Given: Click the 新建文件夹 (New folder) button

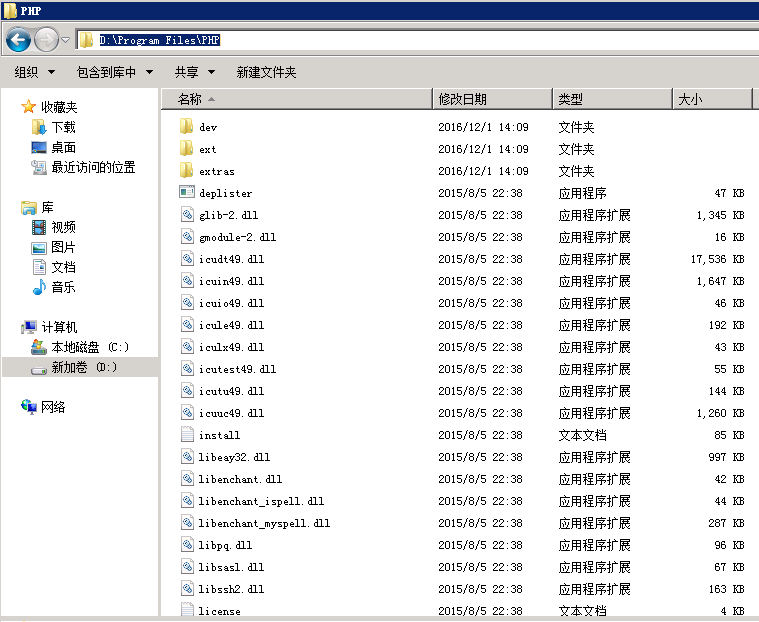Looking at the screenshot, I should point(266,72).
